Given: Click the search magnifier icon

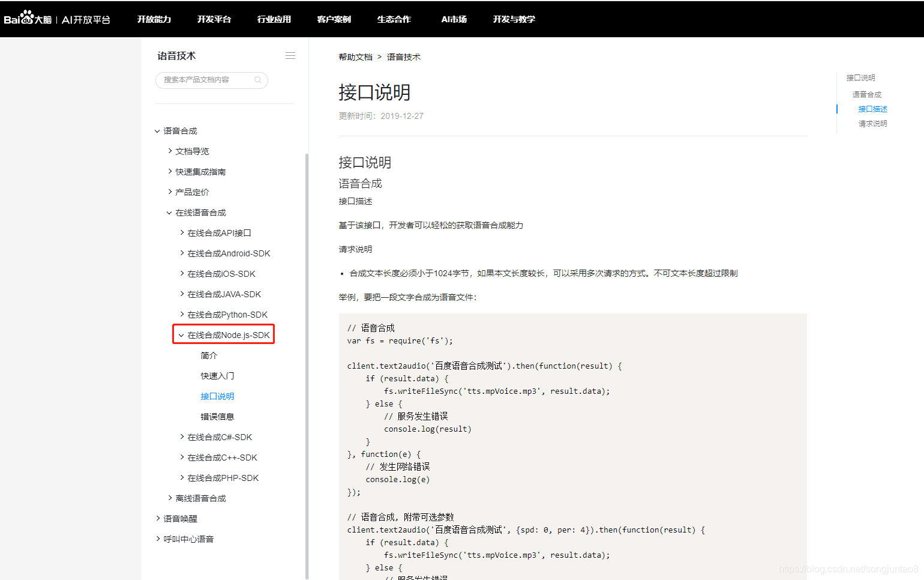Looking at the screenshot, I should tap(257, 80).
